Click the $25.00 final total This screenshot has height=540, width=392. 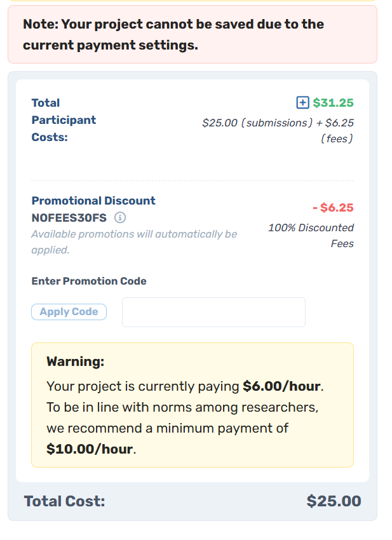[334, 501]
